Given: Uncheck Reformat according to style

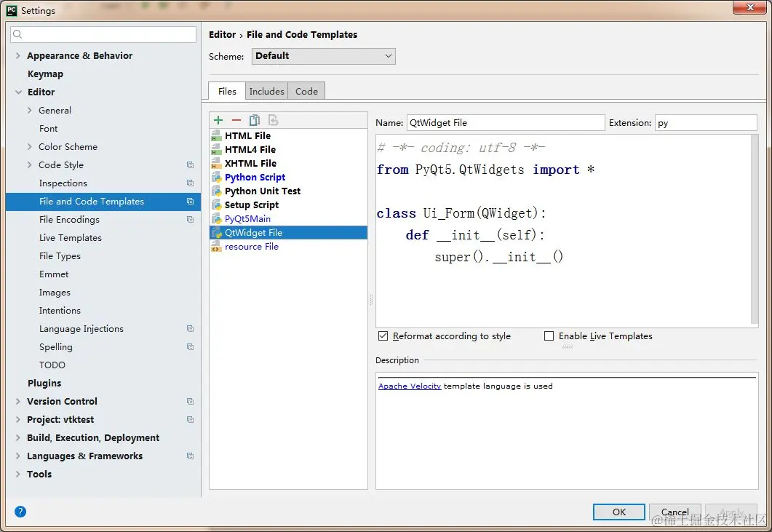Looking at the screenshot, I should point(383,336).
